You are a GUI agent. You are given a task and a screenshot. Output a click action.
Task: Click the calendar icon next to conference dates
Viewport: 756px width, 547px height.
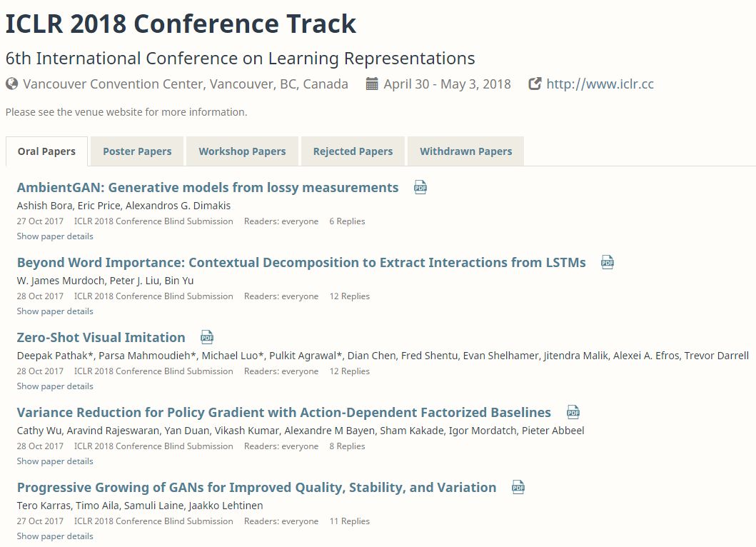pos(372,84)
